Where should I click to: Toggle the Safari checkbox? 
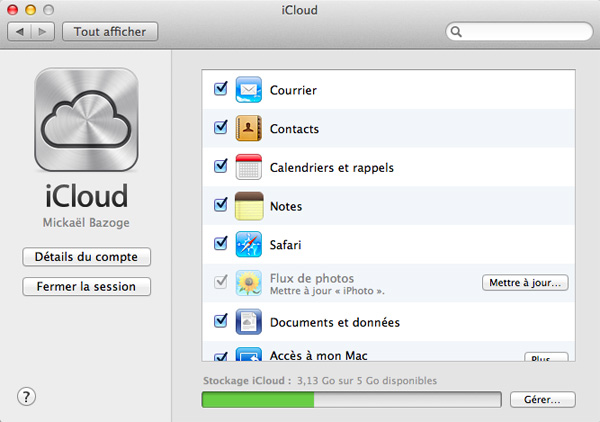[221, 243]
